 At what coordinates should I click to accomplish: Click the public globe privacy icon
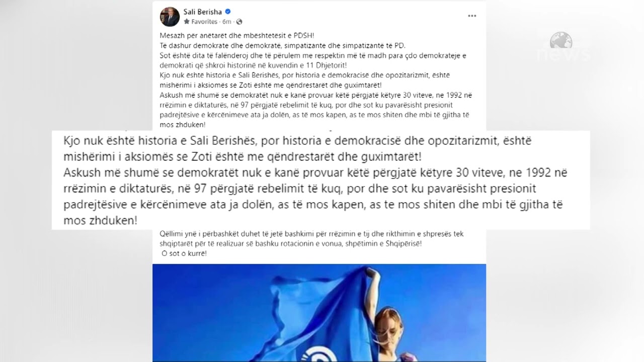[x=239, y=22]
